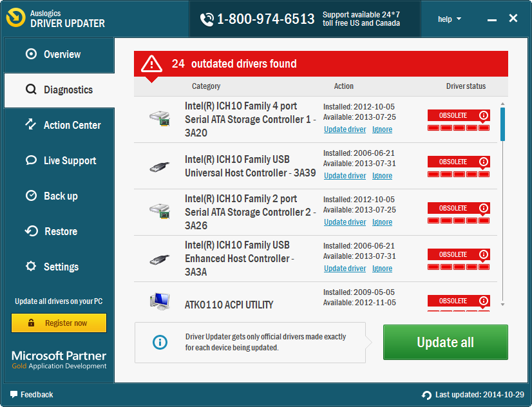This screenshot has height=407, width=532.
Task: Click info icon on OBSOLETE badge for 3A20
Action: coord(484,115)
